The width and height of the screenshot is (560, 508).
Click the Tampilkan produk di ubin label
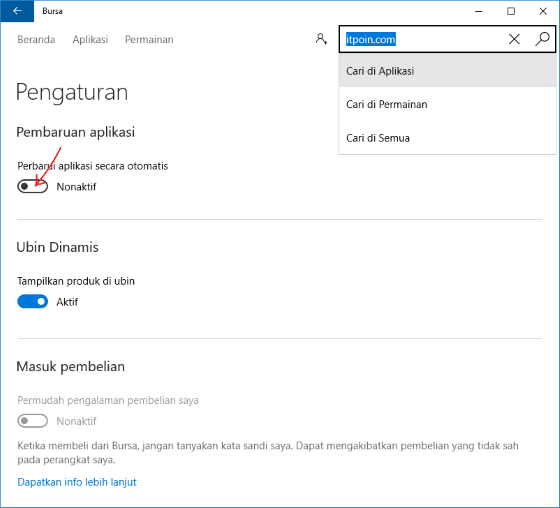coord(76,281)
